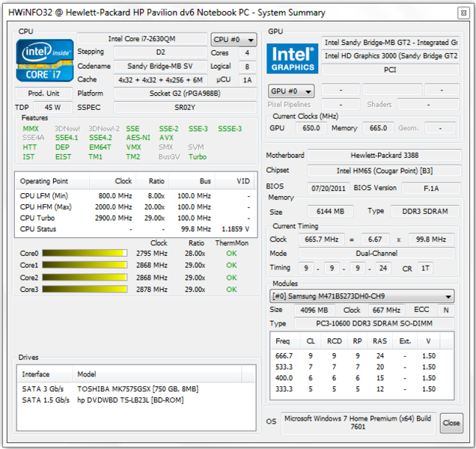The image size is (476, 449).
Task: Click the Intel Core i7 inside logo
Action: pos(45,61)
